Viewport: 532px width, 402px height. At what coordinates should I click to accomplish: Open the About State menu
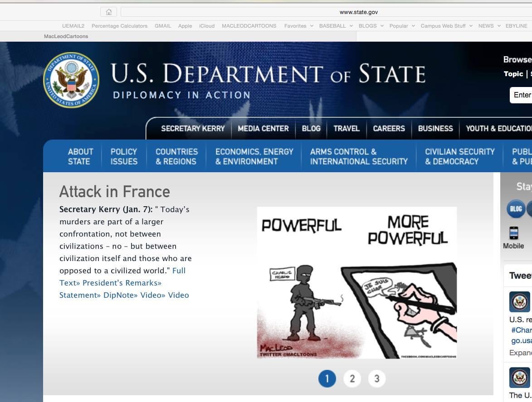coord(80,156)
